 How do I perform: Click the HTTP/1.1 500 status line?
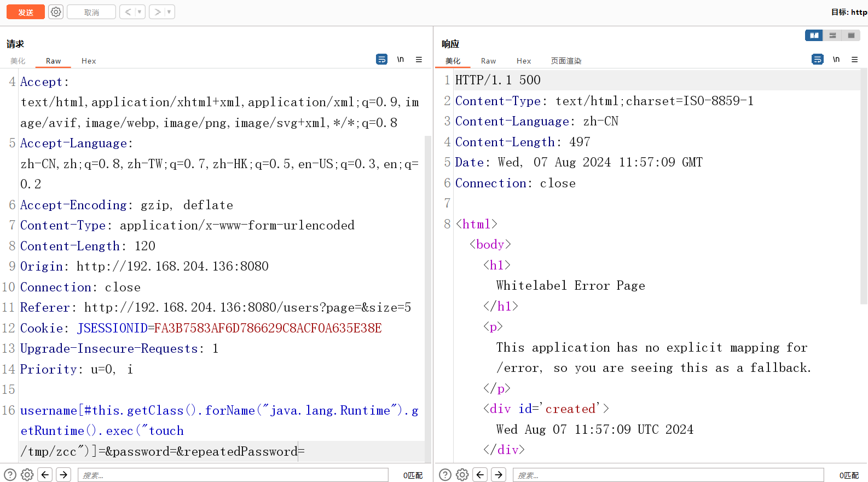pos(497,80)
